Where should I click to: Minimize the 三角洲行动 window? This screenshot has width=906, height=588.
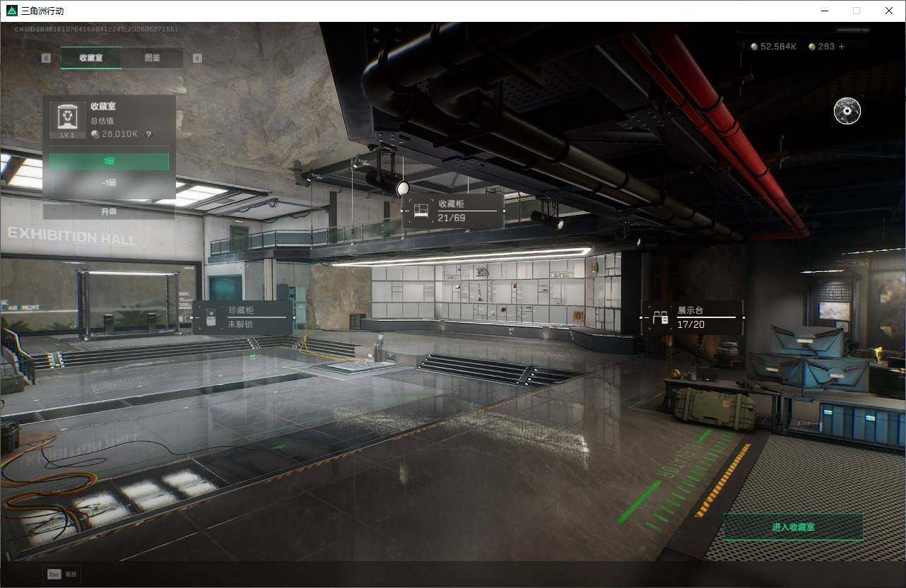(x=825, y=11)
